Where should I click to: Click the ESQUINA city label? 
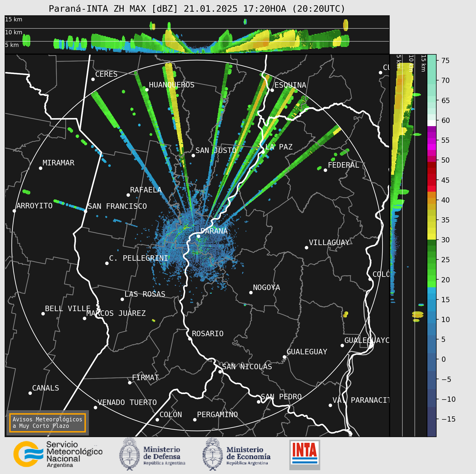290,85
